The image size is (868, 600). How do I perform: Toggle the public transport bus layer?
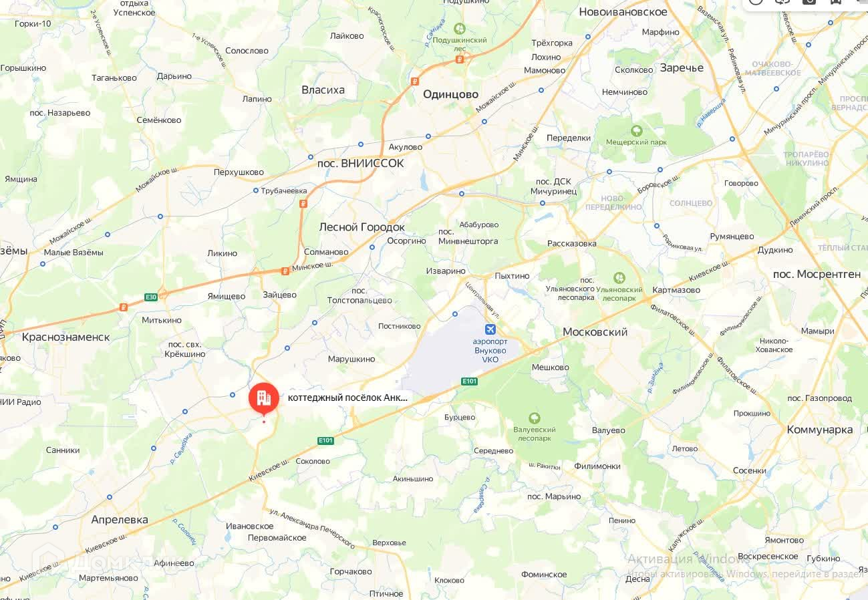[837, 2]
